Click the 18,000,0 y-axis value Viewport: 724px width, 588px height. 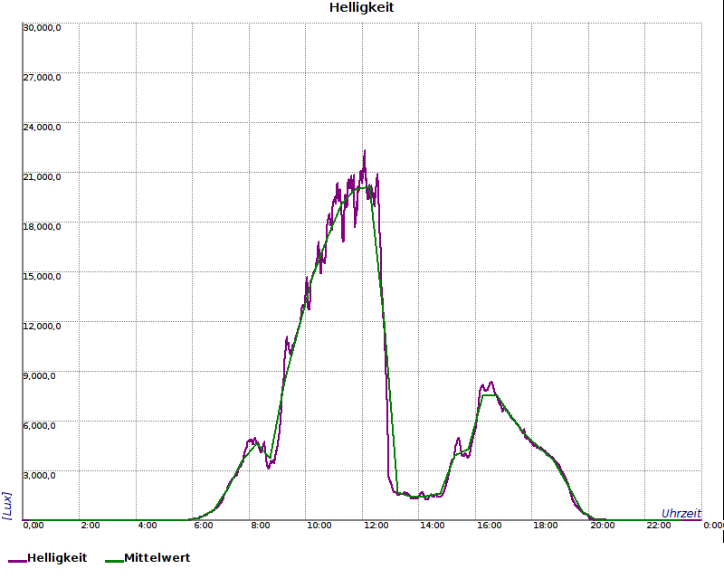(x=42, y=227)
